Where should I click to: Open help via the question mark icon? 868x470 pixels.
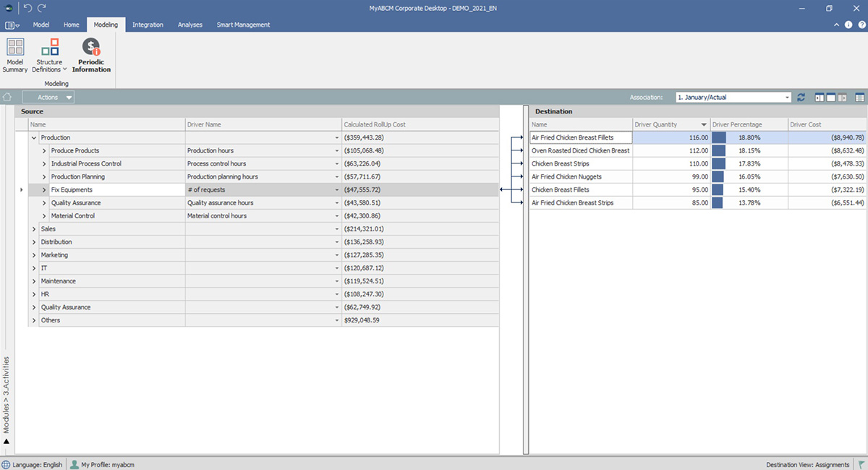click(x=861, y=25)
